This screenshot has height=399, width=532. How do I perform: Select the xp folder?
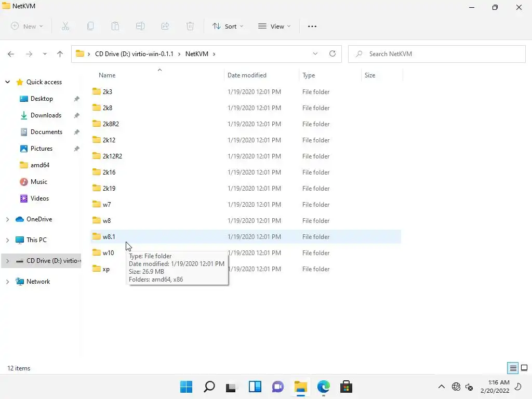pos(246,269)
